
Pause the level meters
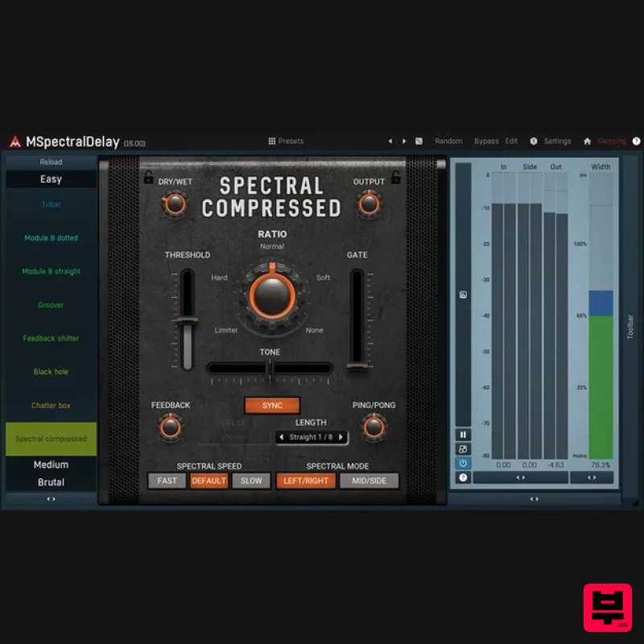[x=463, y=434]
